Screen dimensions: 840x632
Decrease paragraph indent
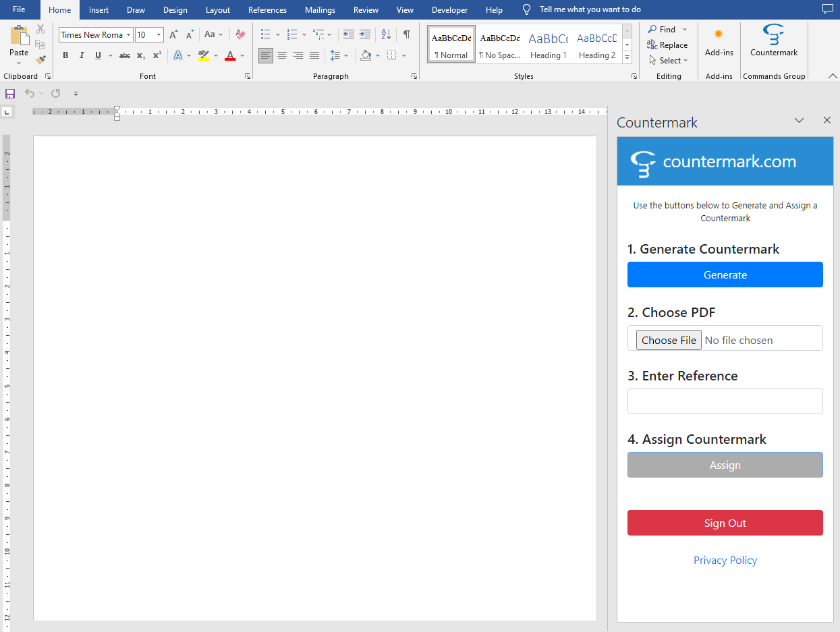pyautogui.click(x=349, y=34)
